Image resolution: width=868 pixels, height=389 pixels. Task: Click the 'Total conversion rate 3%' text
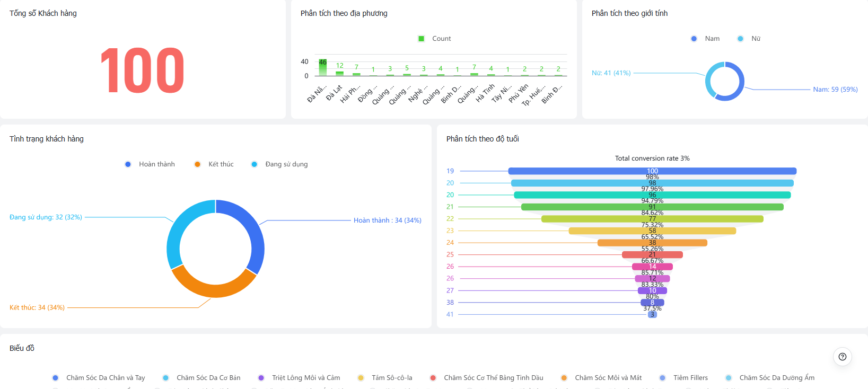pyautogui.click(x=652, y=158)
